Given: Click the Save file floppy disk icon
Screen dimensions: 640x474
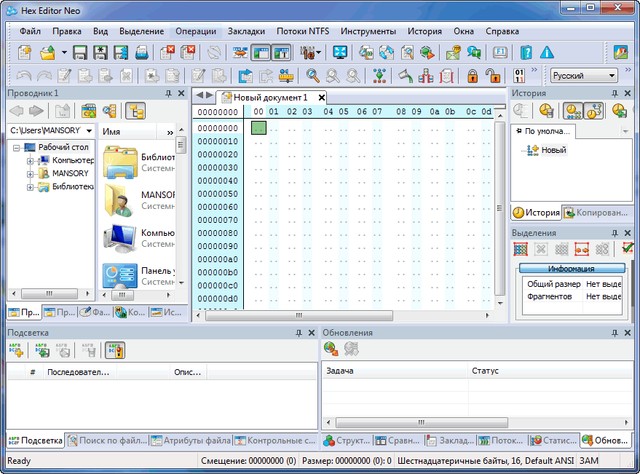Looking at the screenshot, I should (79, 52).
